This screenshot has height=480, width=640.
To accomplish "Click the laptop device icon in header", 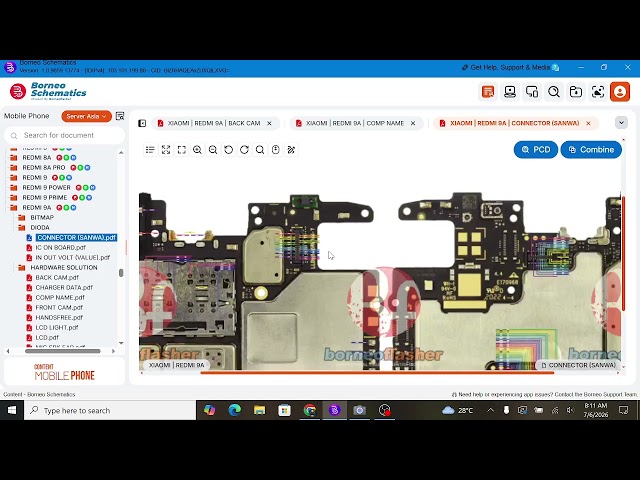I will pyautogui.click(x=510, y=91).
